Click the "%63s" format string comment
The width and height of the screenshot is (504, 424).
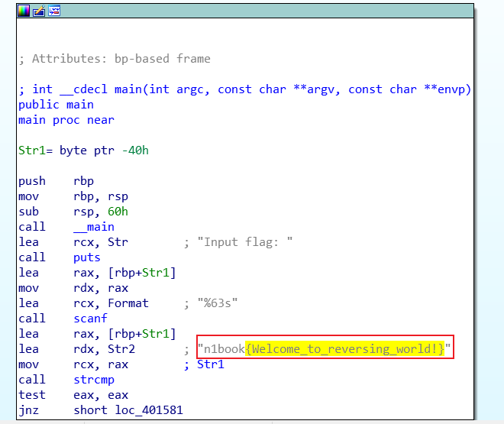click(218, 303)
